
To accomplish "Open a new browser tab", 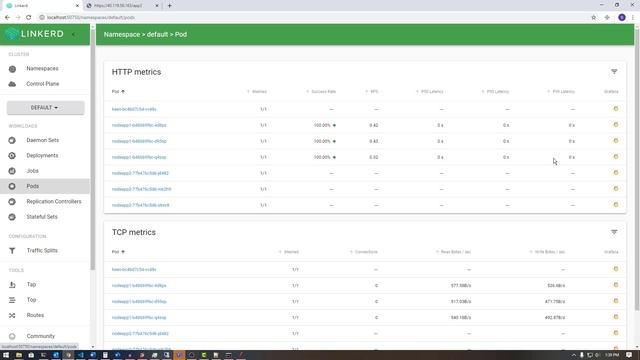I will 169,6.
